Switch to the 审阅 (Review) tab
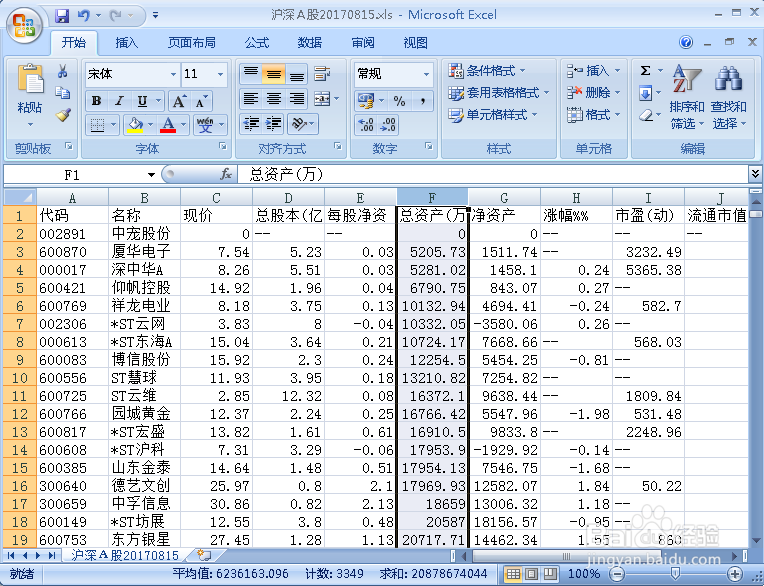764x586 pixels. 363,43
